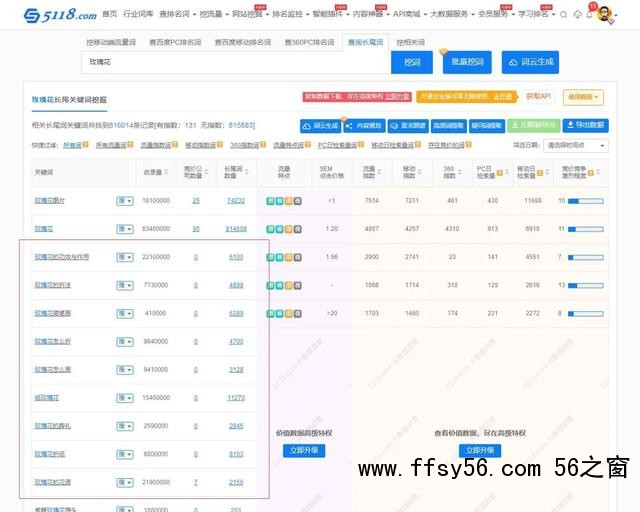Click the search magnifier icon in top navigation

coord(564,15)
